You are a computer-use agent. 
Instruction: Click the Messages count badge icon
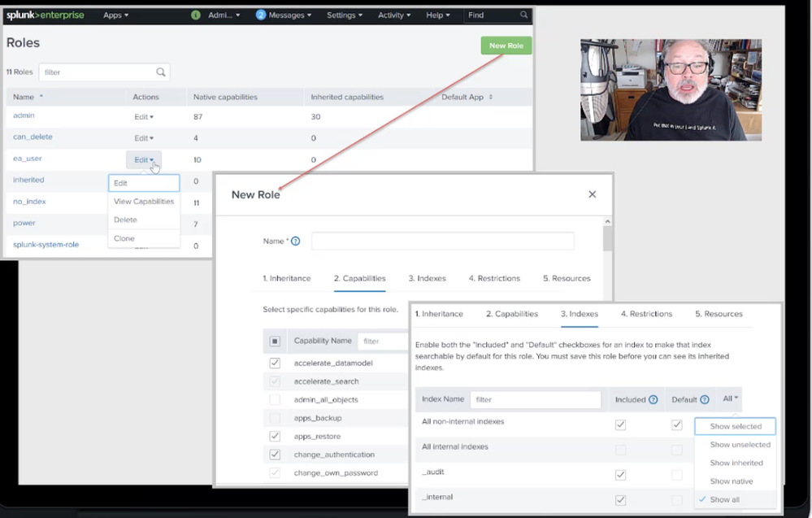(260, 15)
